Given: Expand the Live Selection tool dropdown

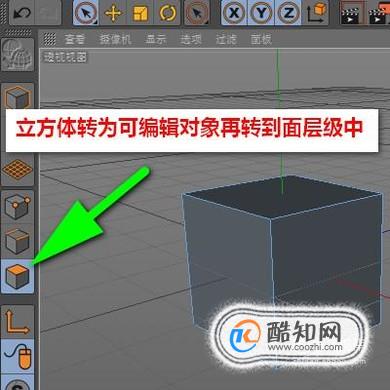Looking at the screenshot, I should [96, 22].
